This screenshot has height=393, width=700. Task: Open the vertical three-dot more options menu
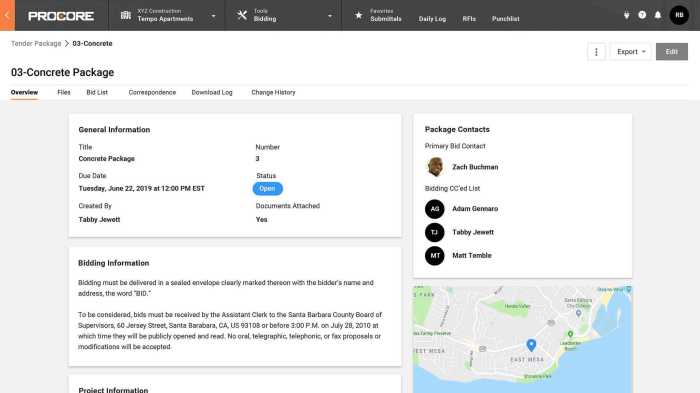(596, 52)
